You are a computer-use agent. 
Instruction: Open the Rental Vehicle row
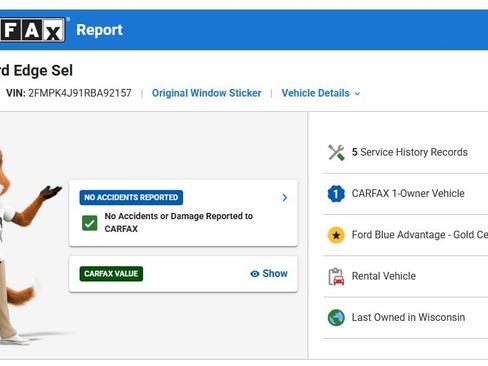click(406, 276)
